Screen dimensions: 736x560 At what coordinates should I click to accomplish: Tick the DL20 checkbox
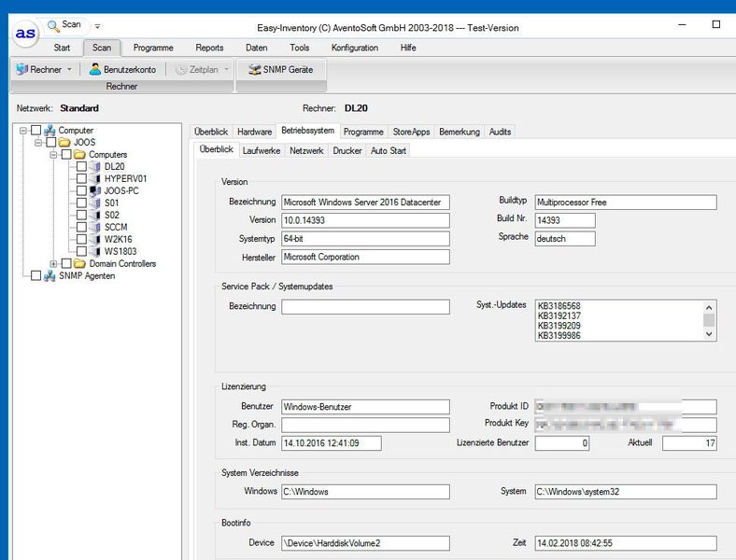tap(81, 166)
